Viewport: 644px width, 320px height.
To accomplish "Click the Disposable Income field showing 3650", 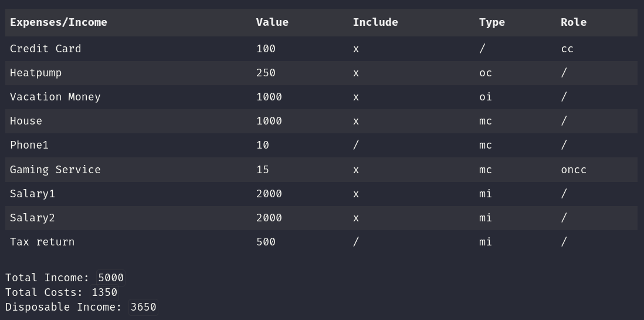I will pyautogui.click(x=143, y=307).
